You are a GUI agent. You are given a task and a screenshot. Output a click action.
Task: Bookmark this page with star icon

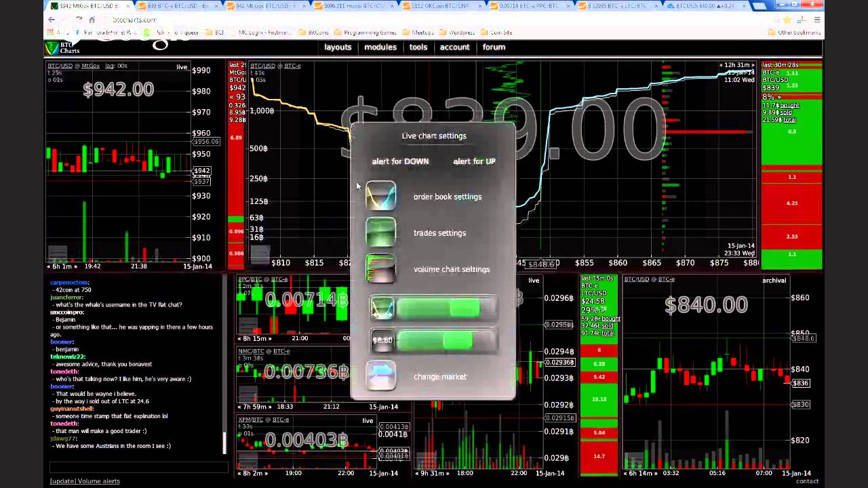(787, 20)
